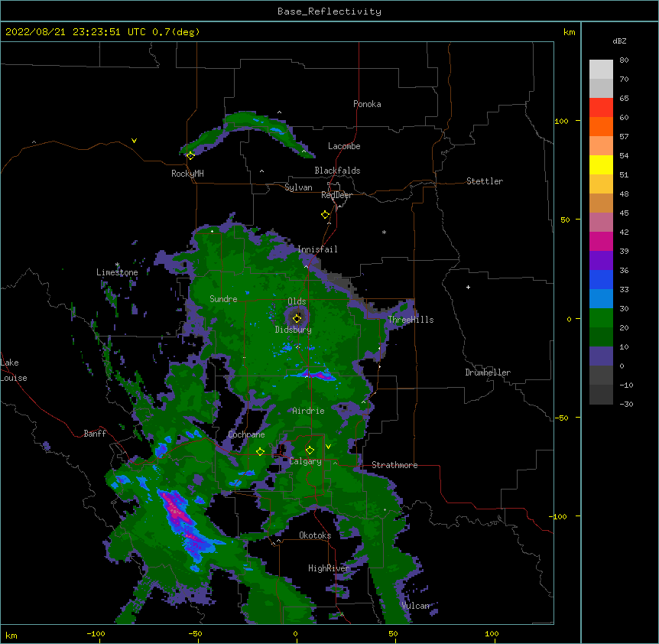Select the RockyMH label
The image size is (659, 644).
click(187, 174)
